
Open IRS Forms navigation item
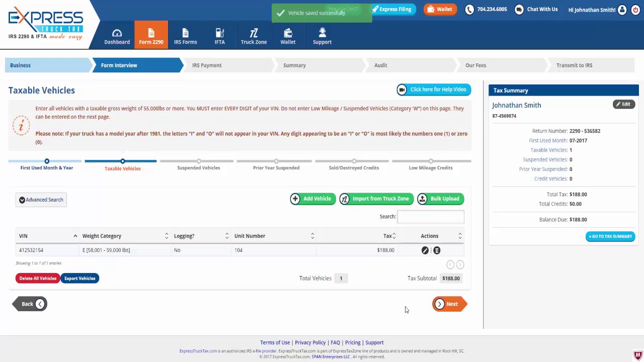[x=185, y=36]
